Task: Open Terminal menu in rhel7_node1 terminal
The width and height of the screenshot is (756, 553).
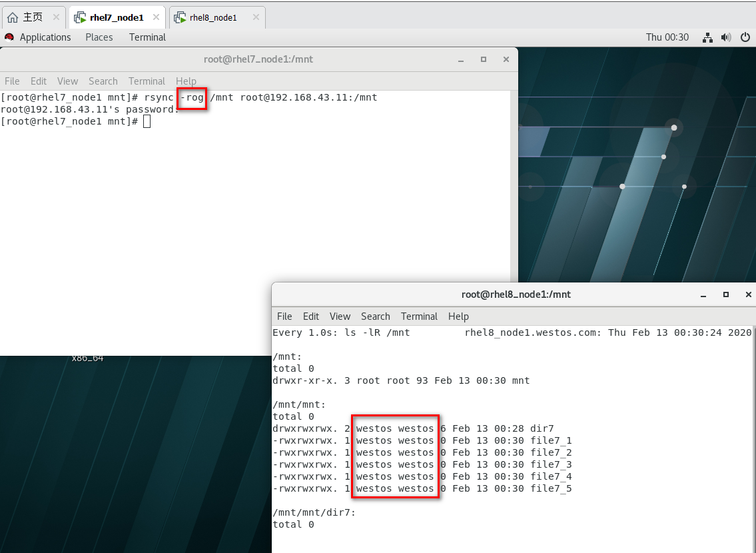Action: [147, 81]
